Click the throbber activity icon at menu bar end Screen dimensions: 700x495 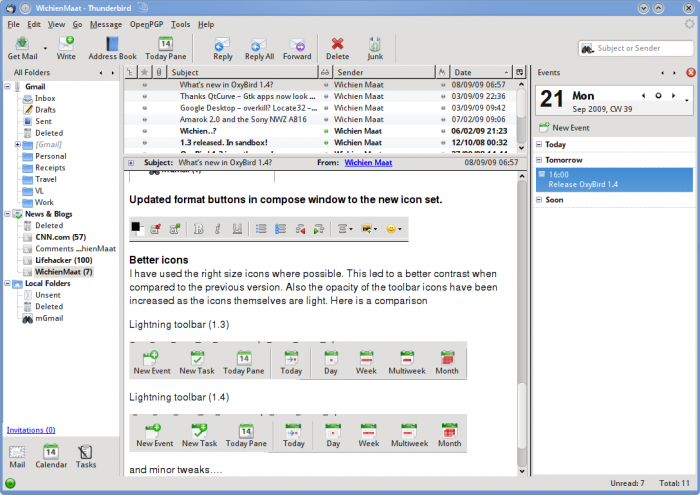coord(690,24)
